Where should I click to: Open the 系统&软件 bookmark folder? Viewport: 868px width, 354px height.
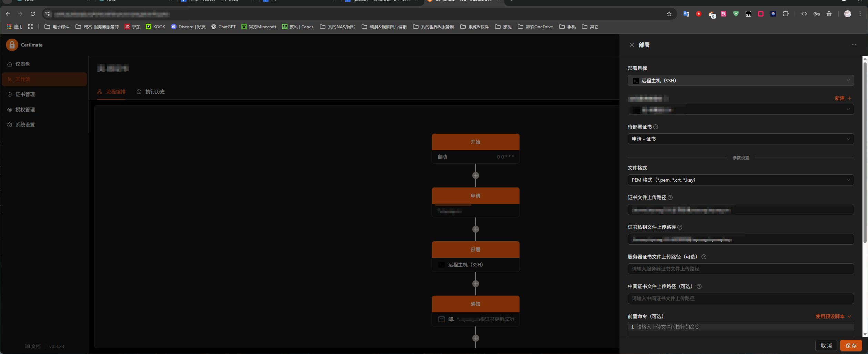click(x=475, y=27)
